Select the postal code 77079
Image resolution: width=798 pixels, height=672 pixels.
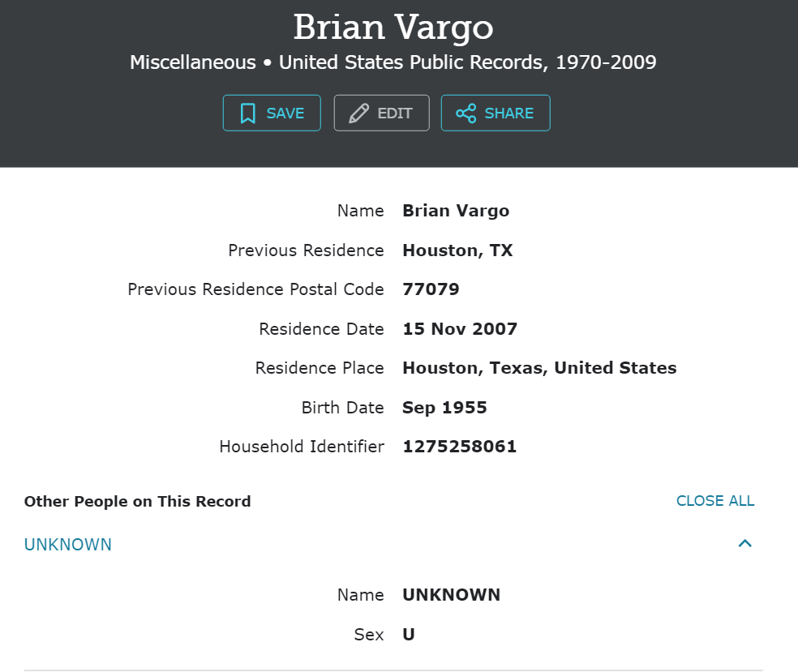[431, 289]
